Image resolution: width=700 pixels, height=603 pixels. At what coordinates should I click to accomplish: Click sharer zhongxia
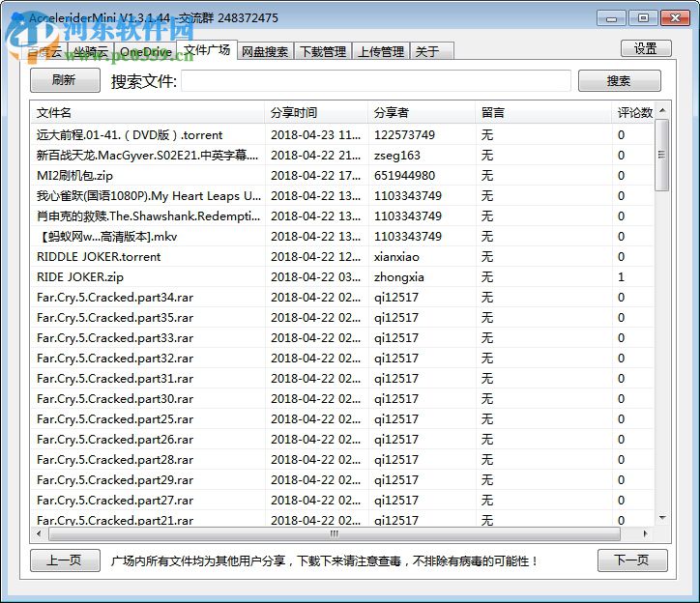coord(399,277)
